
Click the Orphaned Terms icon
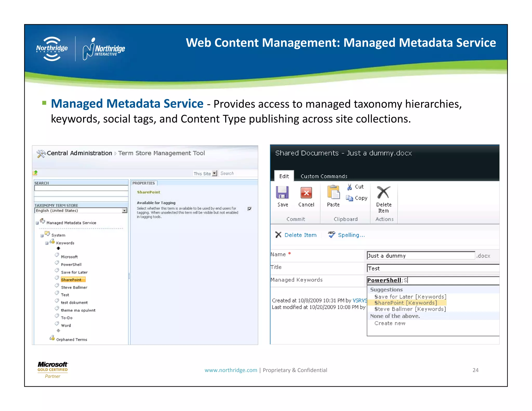click(x=52, y=338)
